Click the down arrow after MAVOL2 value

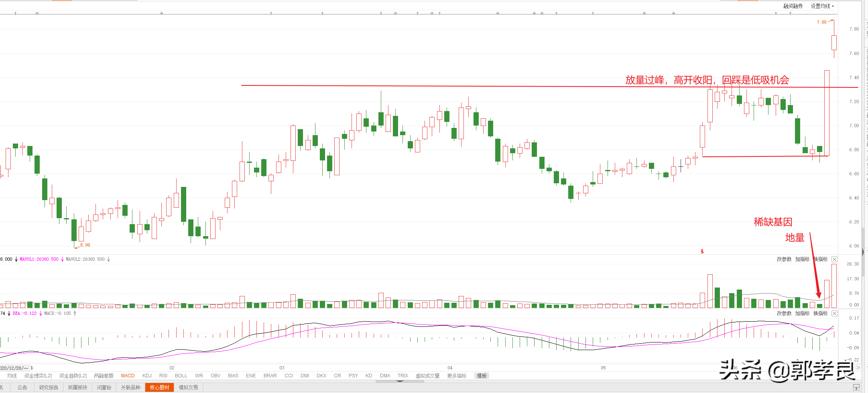tap(108, 259)
